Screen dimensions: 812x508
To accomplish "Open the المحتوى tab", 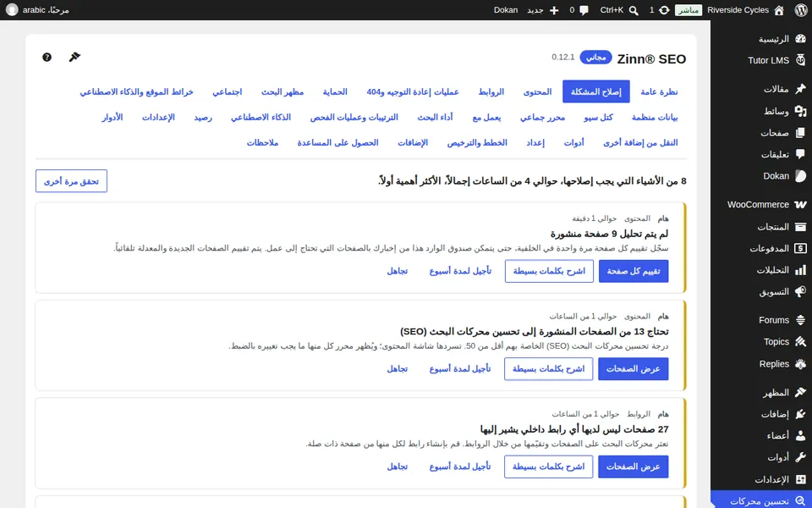I will click(538, 91).
